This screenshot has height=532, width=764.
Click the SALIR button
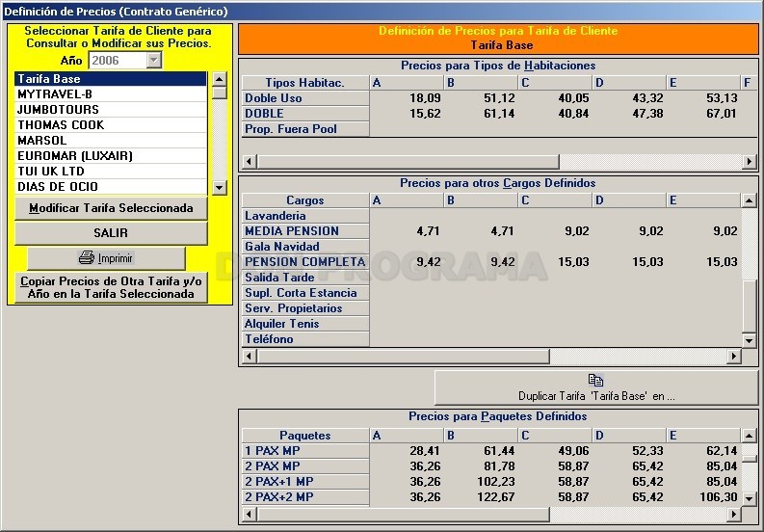coord(111,233)
